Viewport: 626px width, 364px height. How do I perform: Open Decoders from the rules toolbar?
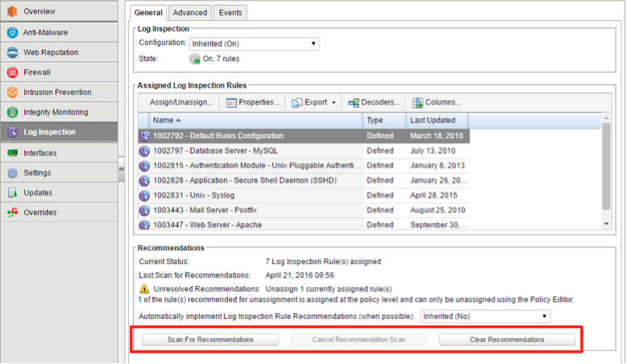pos(374,103)
